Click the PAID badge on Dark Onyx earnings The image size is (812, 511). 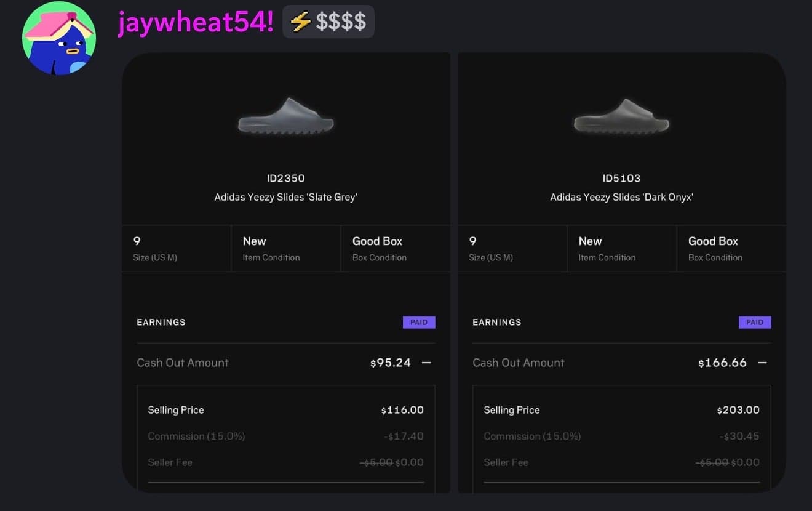point(755,322)
